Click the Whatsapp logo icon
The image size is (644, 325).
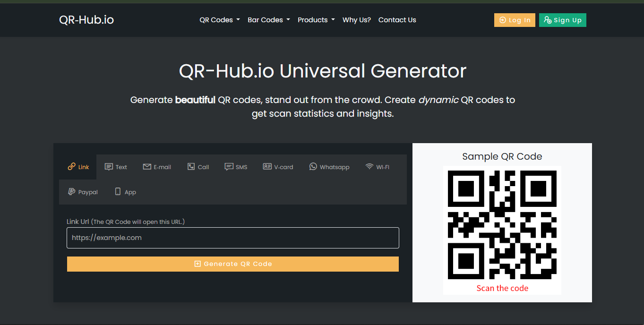[313, 167]
